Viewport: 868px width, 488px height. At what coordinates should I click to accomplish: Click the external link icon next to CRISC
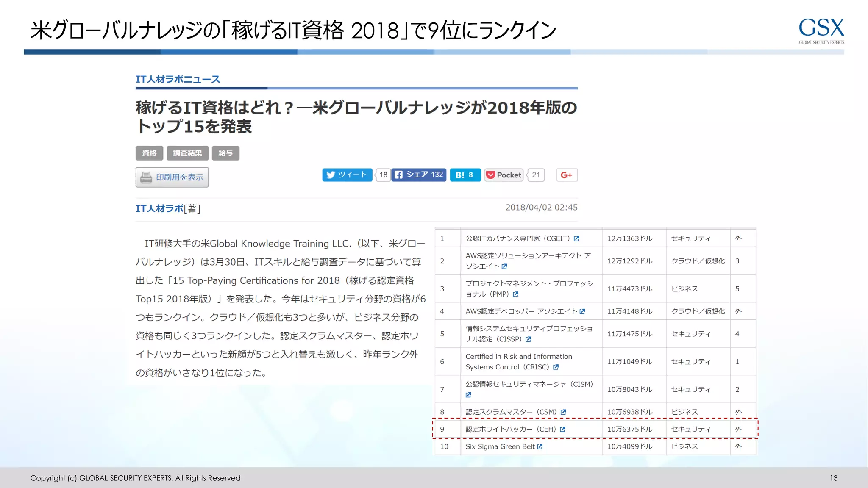coord(556,367)
